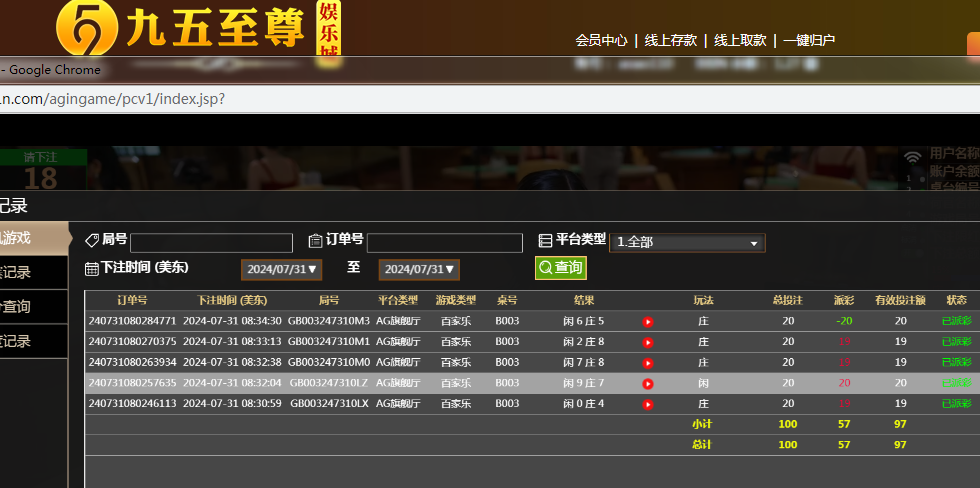Click red play icon in 闲2 庄8 row
Screen dimensions: 980x488
(647, 342)
